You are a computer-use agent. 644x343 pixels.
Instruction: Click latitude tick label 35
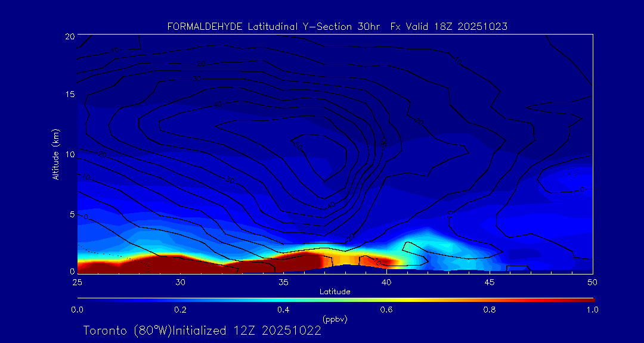(x=283, y=282)
